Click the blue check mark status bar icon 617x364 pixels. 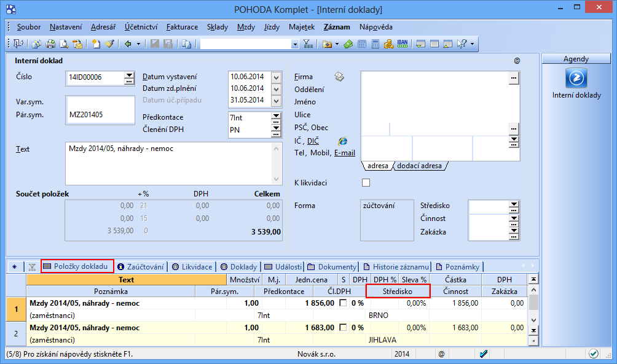[x=484, y=354]
